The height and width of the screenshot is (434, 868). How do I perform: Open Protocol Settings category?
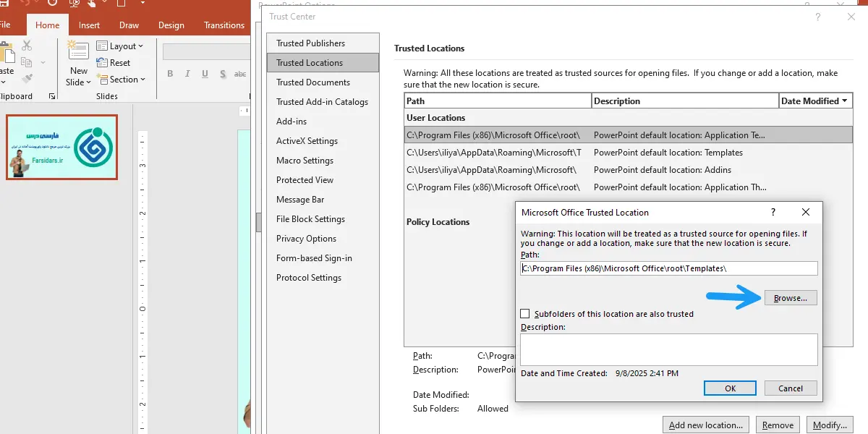[323, 278]
